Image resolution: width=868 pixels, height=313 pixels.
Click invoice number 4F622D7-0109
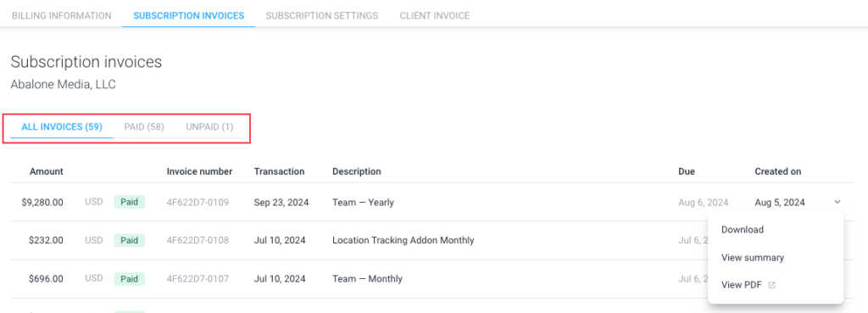click(198, 202)
